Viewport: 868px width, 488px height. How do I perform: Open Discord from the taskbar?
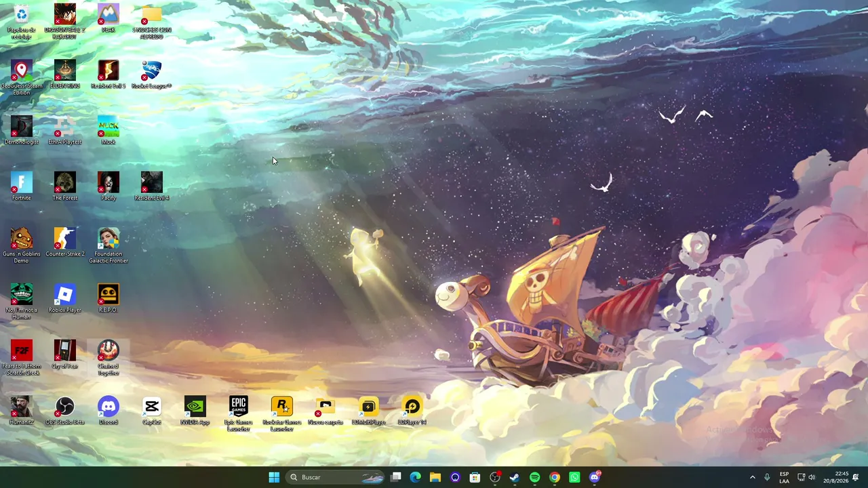[x=595, y=477]
